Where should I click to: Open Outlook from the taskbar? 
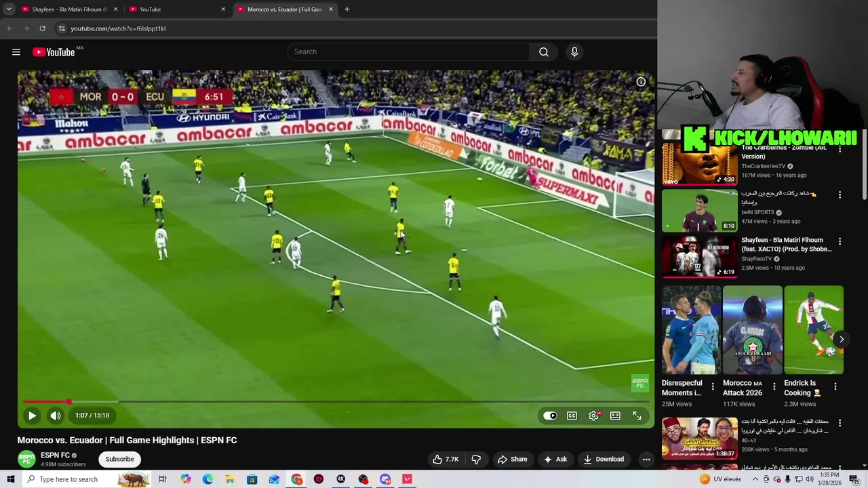click(x=274, y=479)
